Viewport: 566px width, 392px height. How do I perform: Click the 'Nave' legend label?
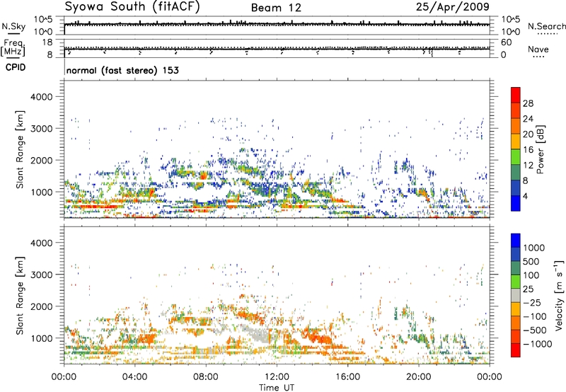click(538, 49)
